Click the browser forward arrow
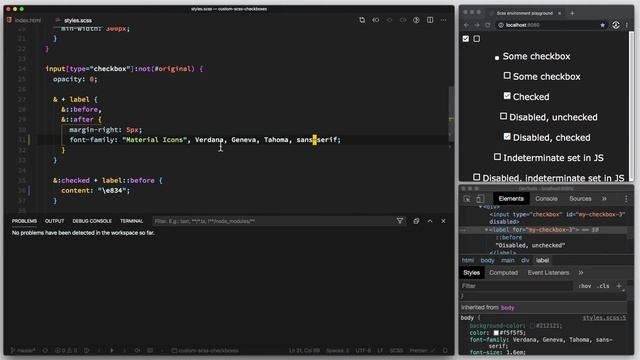The image size is (640, 360). click(477, 25)
